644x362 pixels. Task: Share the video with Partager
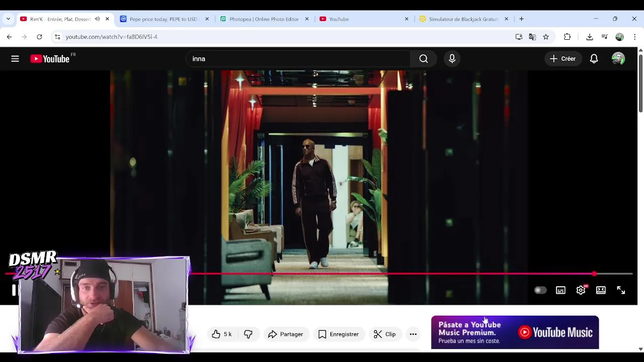click(x=286, y=334)
